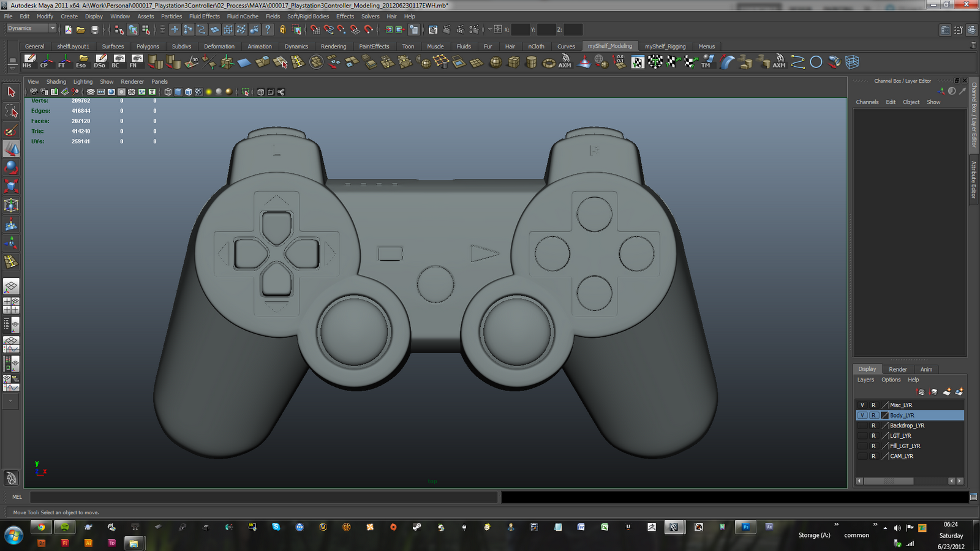Activate the Move tool cone icon

click(11, 149)
